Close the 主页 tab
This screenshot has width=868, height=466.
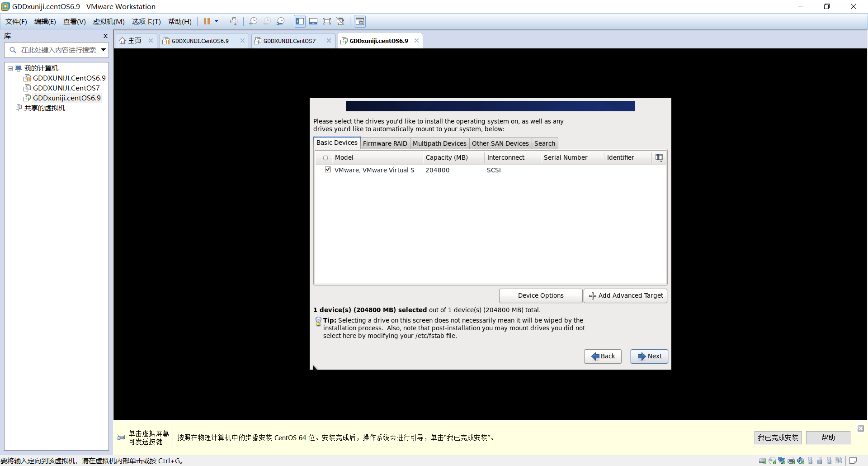[x=151, y=40]
